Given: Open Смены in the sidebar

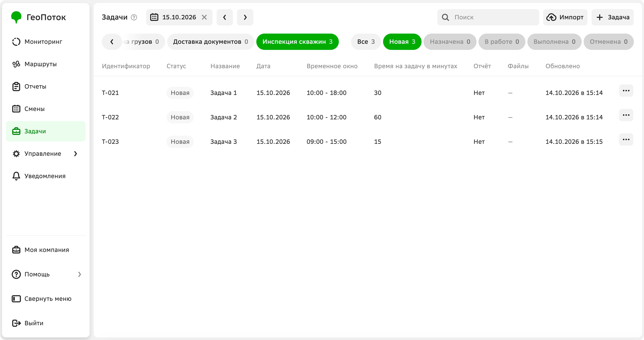Looking at the screenshot, I should coord(46,109).
